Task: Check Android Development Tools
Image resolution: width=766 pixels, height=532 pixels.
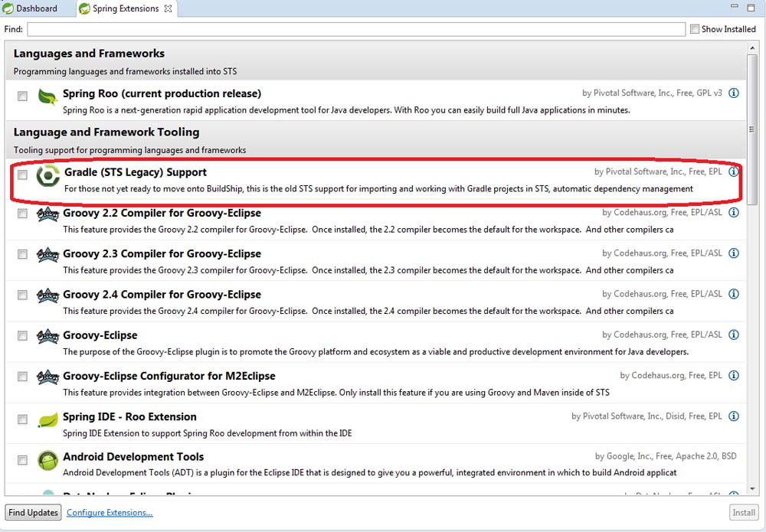Action: 22,460
